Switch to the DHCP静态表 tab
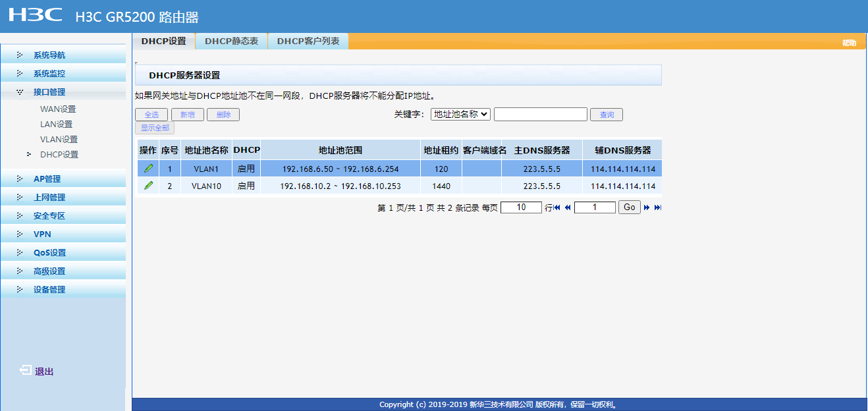 [x=232, y=41]
